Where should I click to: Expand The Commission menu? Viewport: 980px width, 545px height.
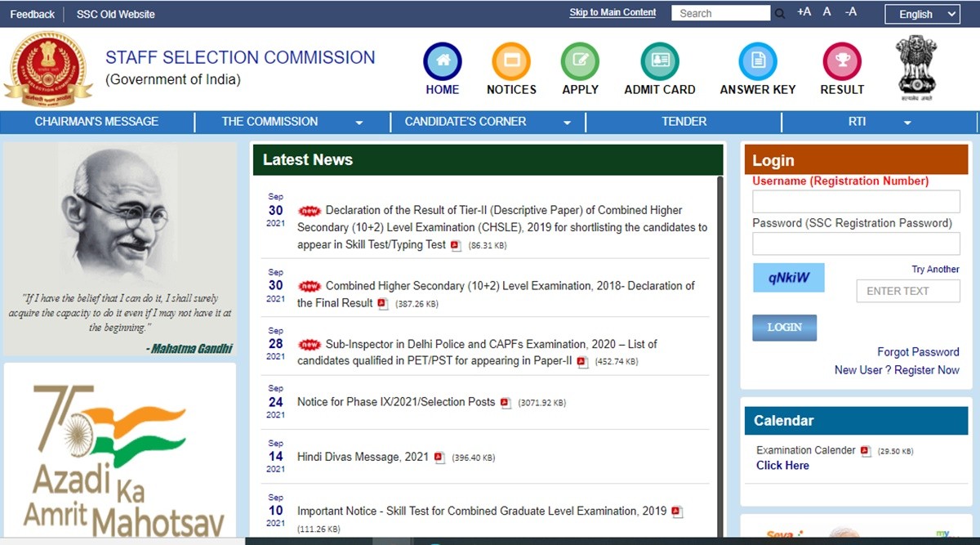pos(359,123)
